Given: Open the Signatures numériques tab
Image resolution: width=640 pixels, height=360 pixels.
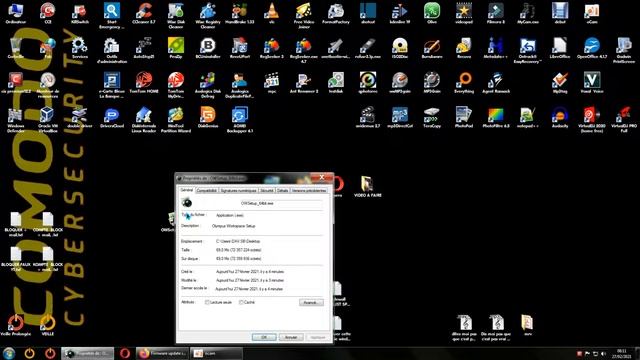Looking at the screenshot, I should coord(239,191).
